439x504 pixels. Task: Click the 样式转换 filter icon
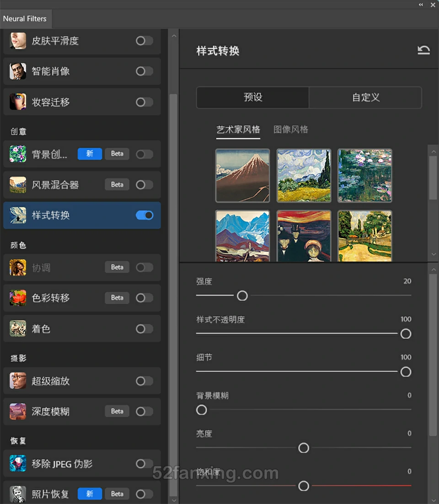[18, 215]
